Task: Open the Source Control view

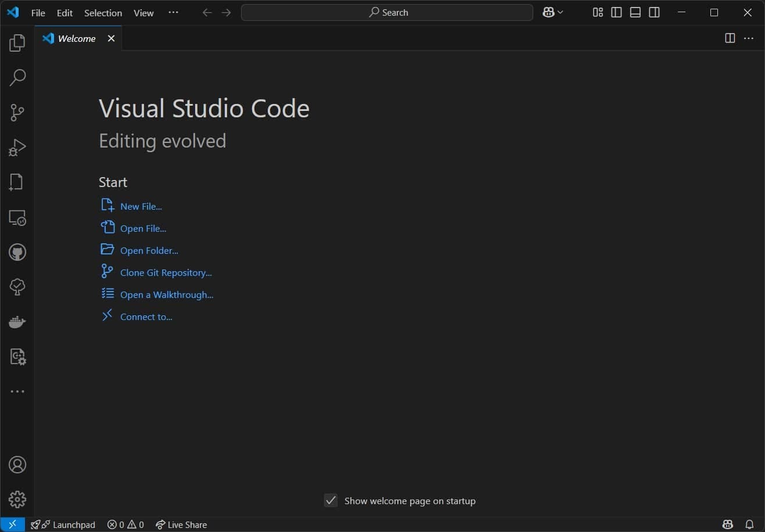Action: click(17, 112)
